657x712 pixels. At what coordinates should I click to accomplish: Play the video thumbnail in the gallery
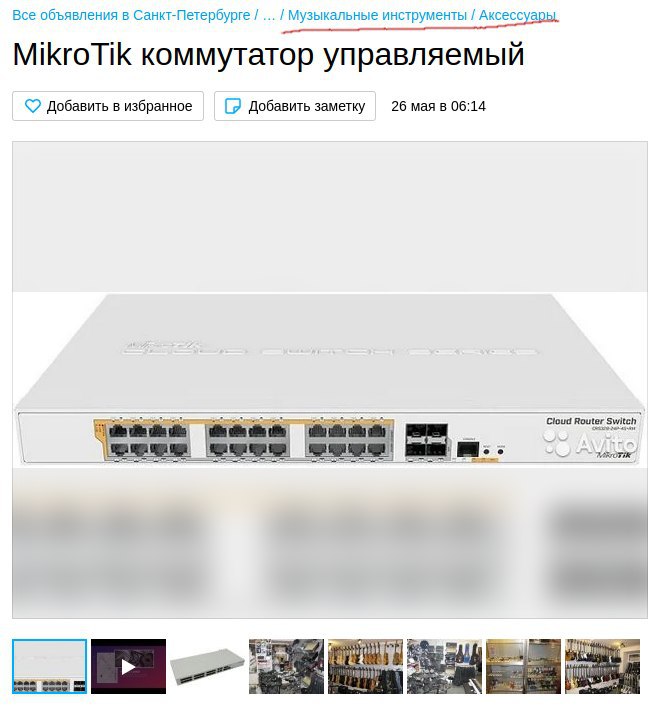coord(128,667)
